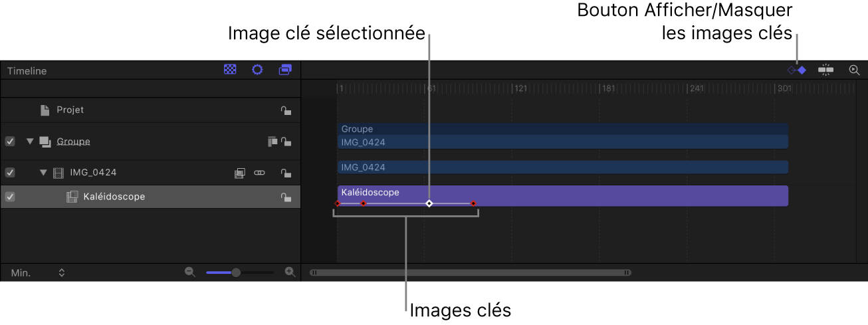
Task: Toggle the show behaviors gear icon
Action: pyautogui.click(x=257, y=70)
